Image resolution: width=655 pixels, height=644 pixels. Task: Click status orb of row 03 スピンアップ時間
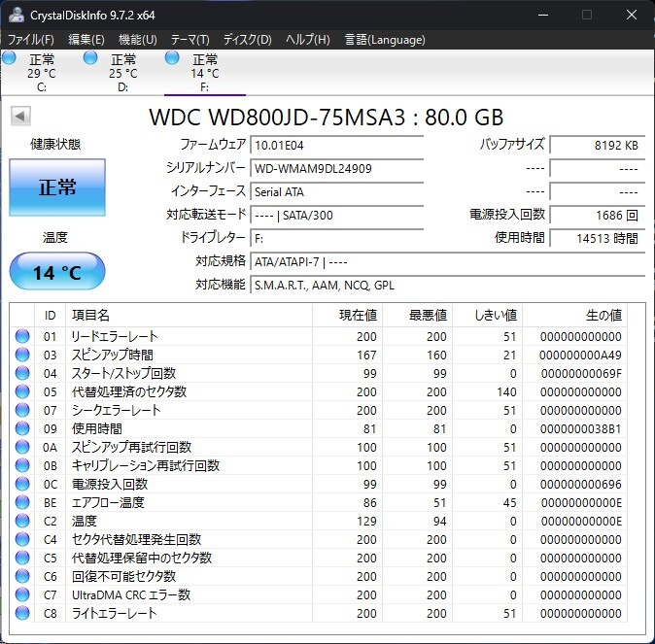click(x=22, y=355)
